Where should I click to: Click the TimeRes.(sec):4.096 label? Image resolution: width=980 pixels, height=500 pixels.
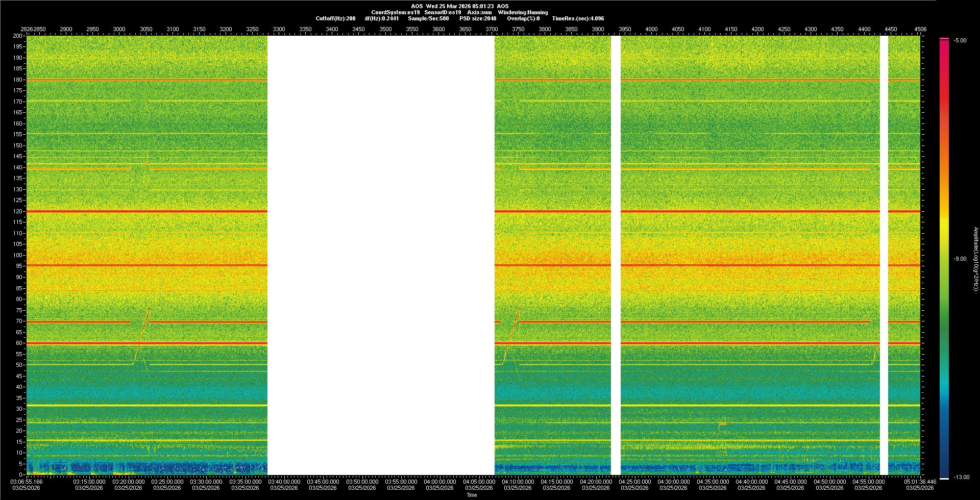tap(578, 18)
